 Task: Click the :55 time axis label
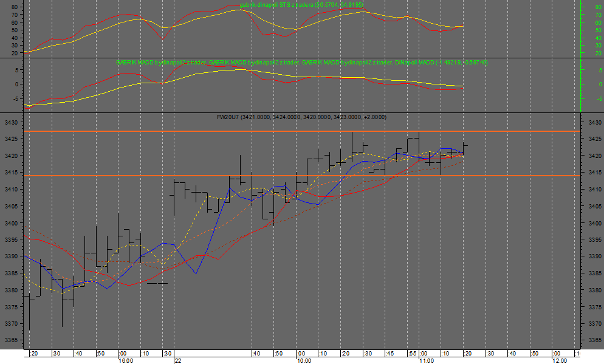pos(412,354)
